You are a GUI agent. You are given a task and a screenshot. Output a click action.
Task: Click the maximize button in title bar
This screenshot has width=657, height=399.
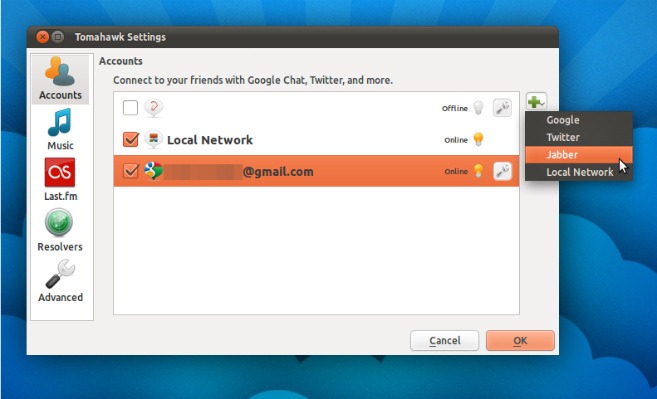coord(58,37)
